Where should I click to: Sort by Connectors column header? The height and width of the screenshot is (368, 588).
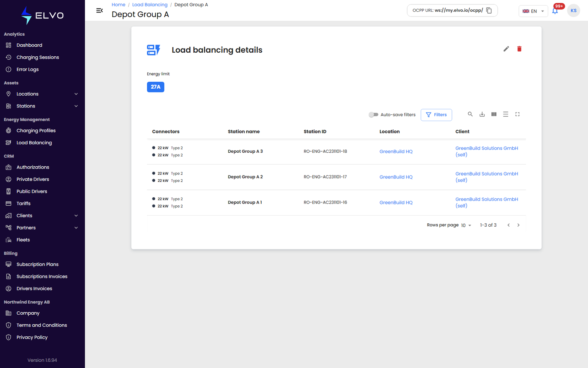[x=166, y=132]
